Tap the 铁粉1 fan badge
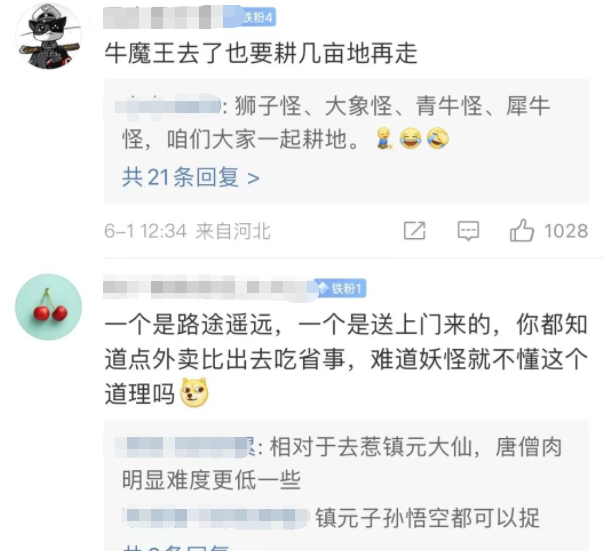The height and width of the screenshot is (551, 604). pos(341,288)
